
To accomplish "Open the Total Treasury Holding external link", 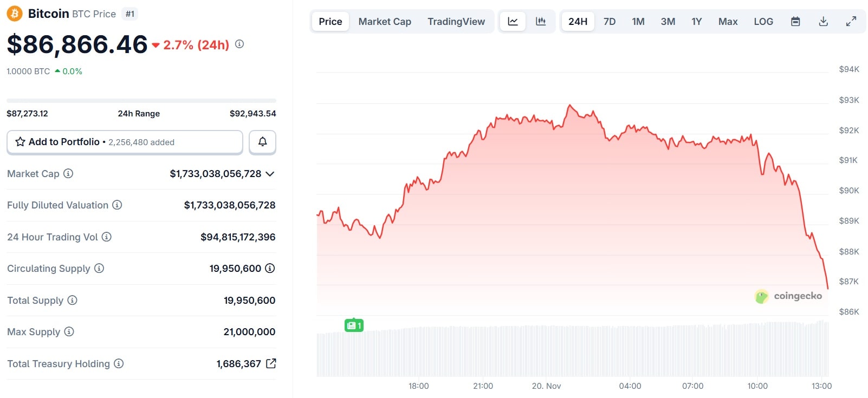I will (x=269, y=363).
